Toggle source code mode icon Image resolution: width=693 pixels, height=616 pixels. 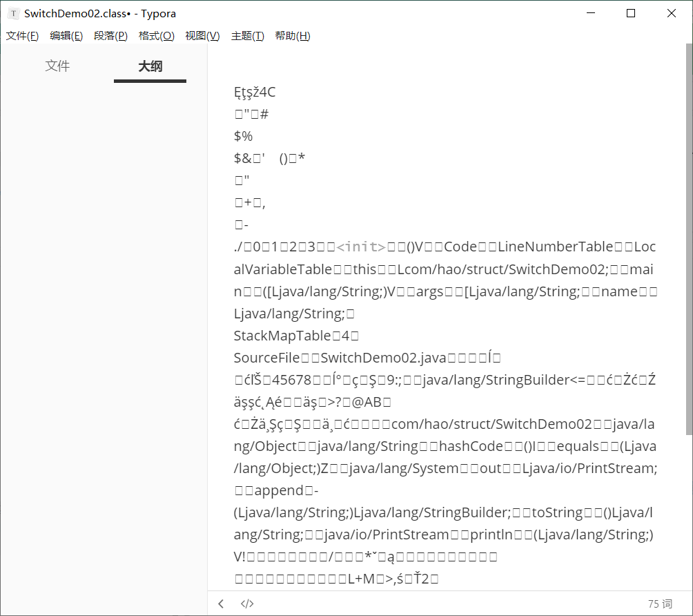pyautogui.click(x=247, y=604)
